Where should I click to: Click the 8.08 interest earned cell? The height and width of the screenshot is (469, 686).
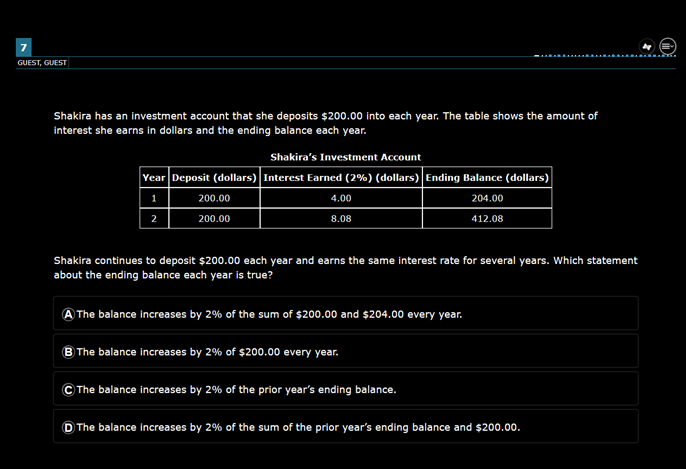coord(341,218)
